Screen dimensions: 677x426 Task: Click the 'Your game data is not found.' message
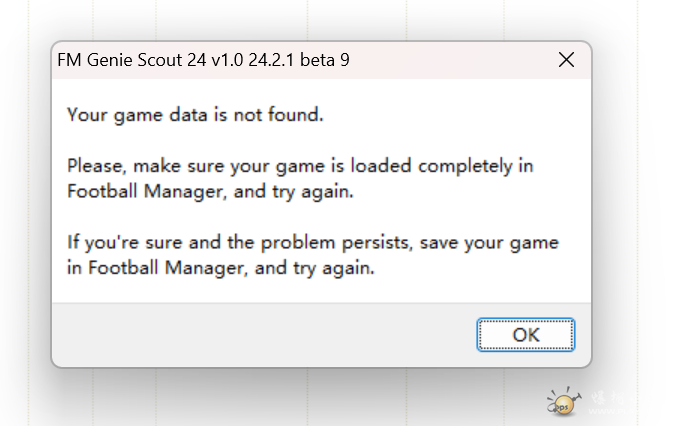pos(195,114)
